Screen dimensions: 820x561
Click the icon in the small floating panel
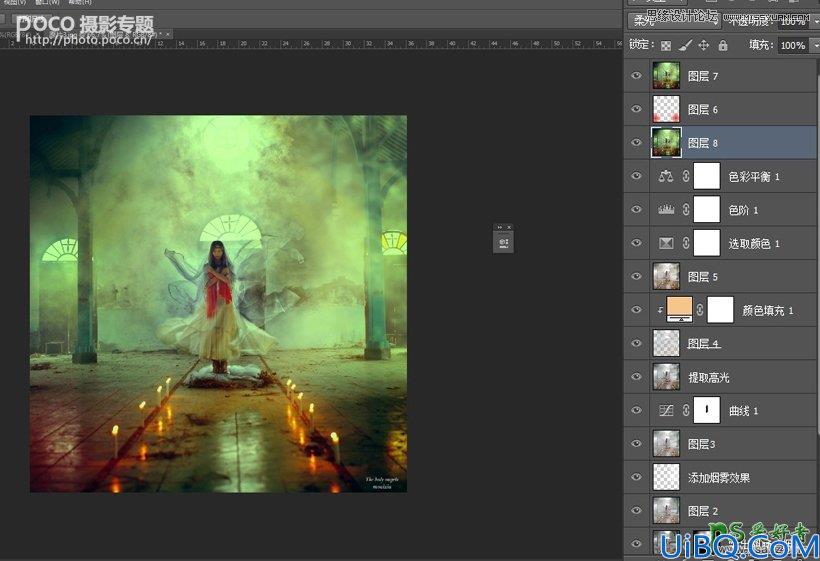pos(504,243)
